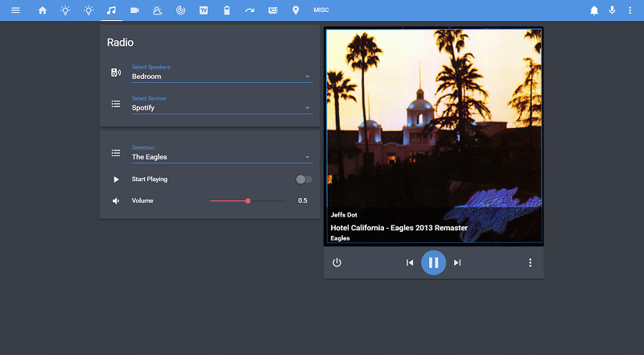Pause the currently playing track

[x=433, y=262]
